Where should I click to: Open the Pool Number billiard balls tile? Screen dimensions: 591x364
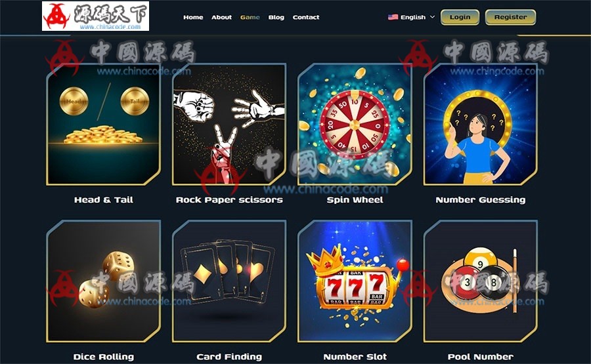pos(480,281)
